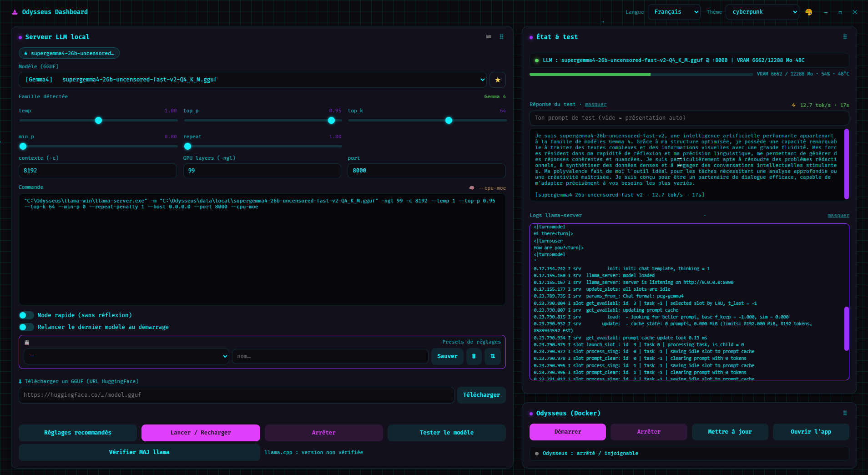Click the import/export arrows preset button
The image size is (868, 475).
point(493,356)
